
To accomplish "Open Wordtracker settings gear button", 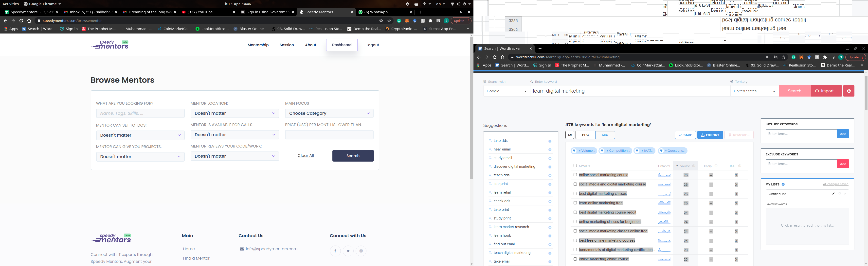I will 849,91.
